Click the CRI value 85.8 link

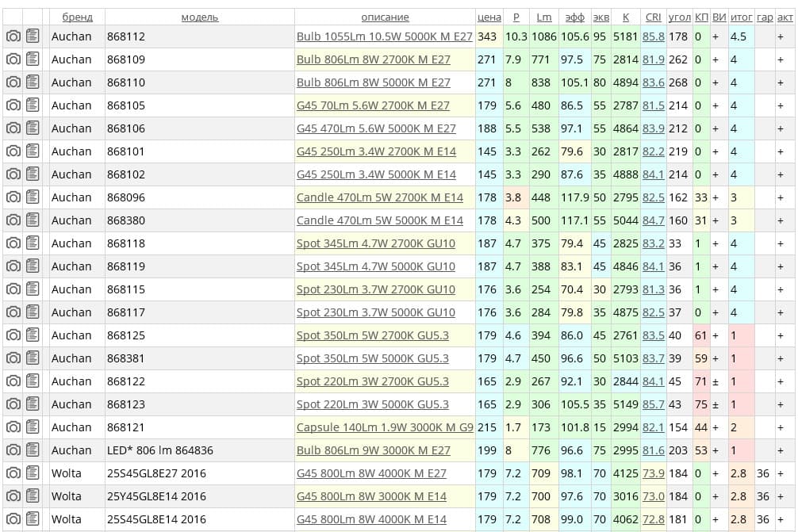654,36
